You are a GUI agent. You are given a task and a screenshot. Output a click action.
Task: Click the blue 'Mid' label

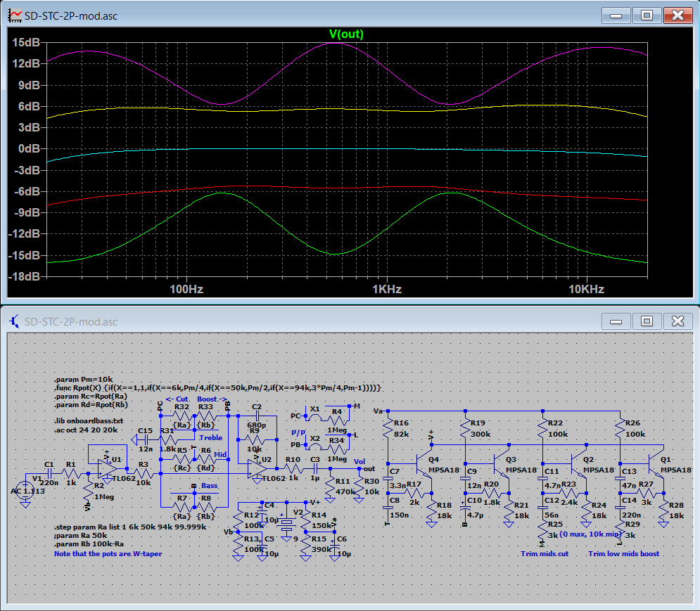point(220,455)
